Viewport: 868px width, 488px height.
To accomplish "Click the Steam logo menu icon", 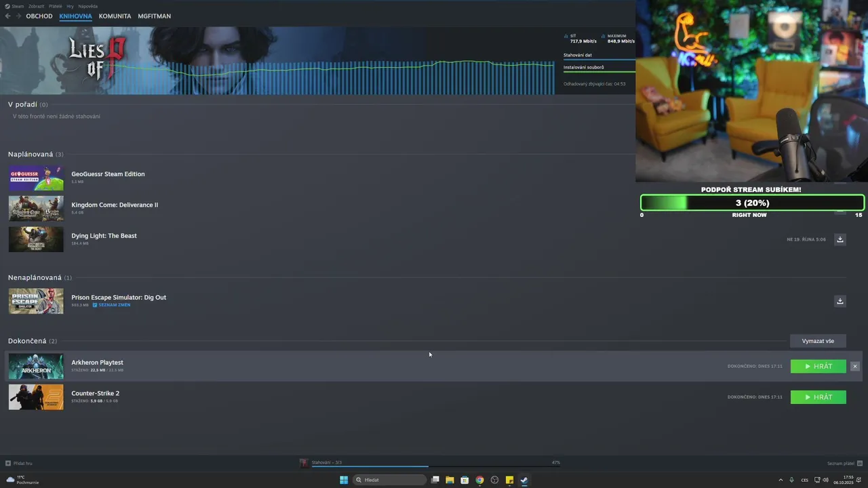I will [7, 6].
